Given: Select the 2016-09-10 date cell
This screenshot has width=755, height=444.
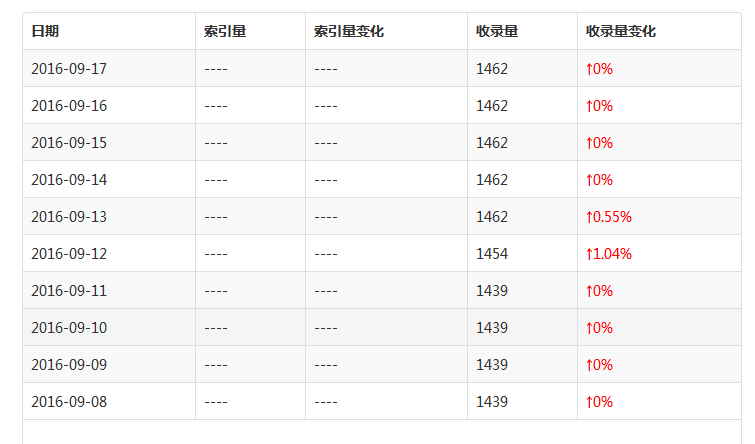Looking at the screenshot, I should tap(69, 328).
